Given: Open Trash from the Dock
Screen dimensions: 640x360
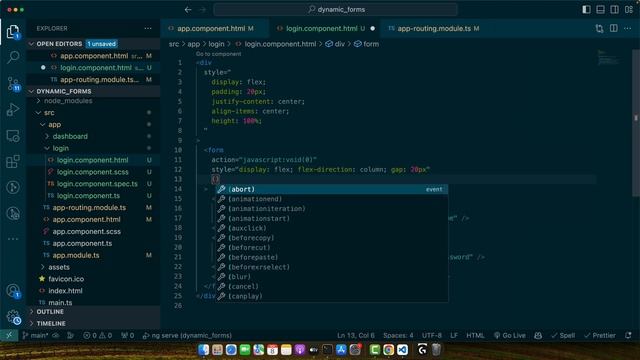Looking at the screenshot, I should click(x=436, y=350).
